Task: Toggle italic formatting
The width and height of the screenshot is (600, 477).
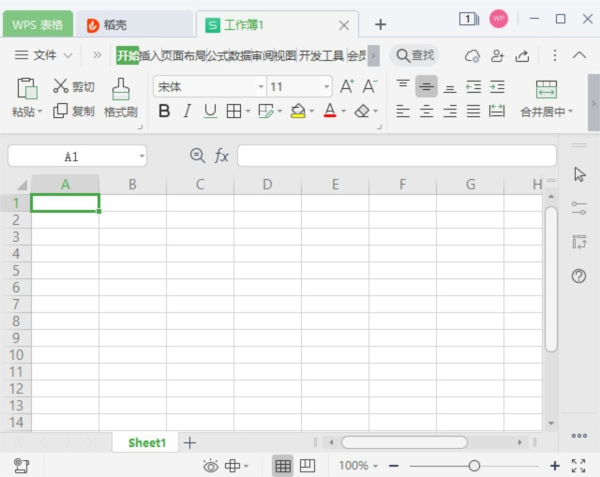Action: 187,111
